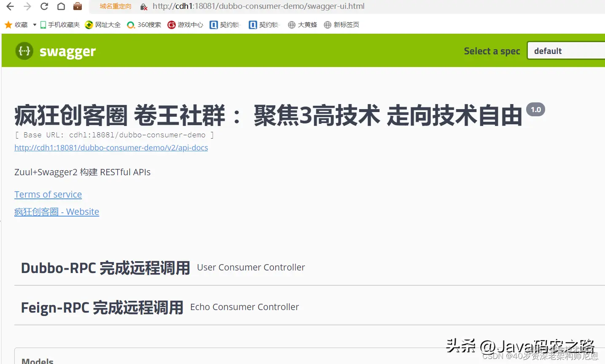605x364 pixels.
Task: Click the insecure site lock icon
Action: 144,7
